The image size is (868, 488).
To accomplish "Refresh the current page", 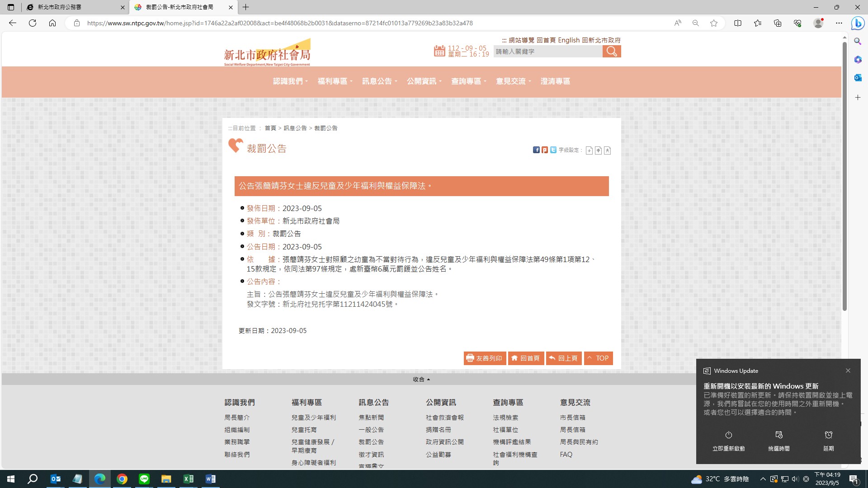I will [33, 23].
